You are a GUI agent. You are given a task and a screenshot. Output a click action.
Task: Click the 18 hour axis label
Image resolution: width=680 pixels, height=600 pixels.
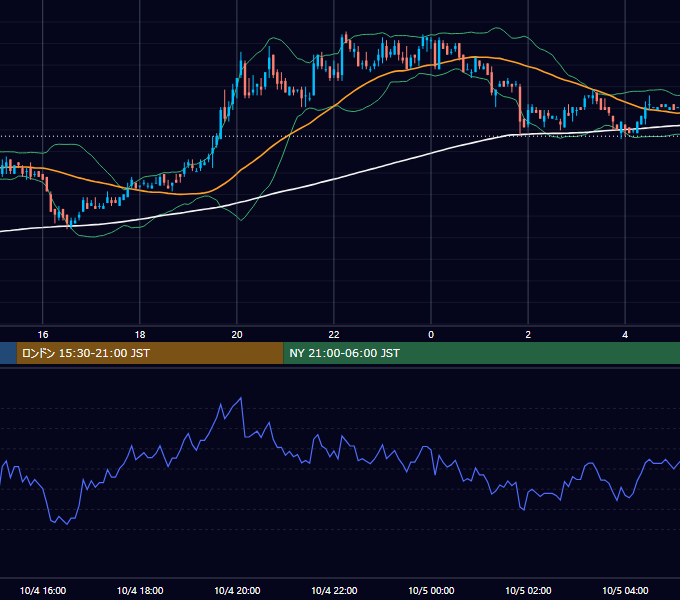pos(140,335)
